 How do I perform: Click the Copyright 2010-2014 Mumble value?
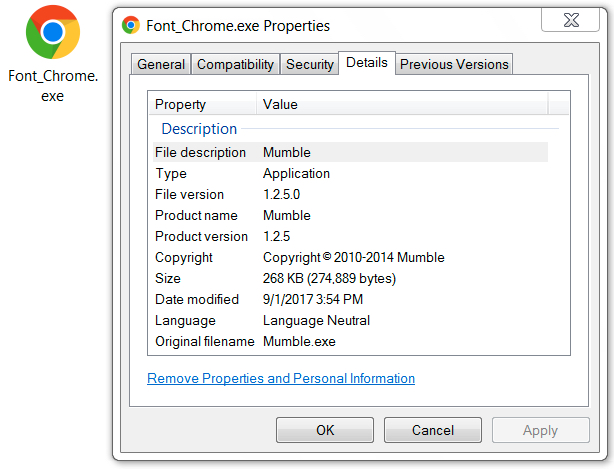[354, 258]
